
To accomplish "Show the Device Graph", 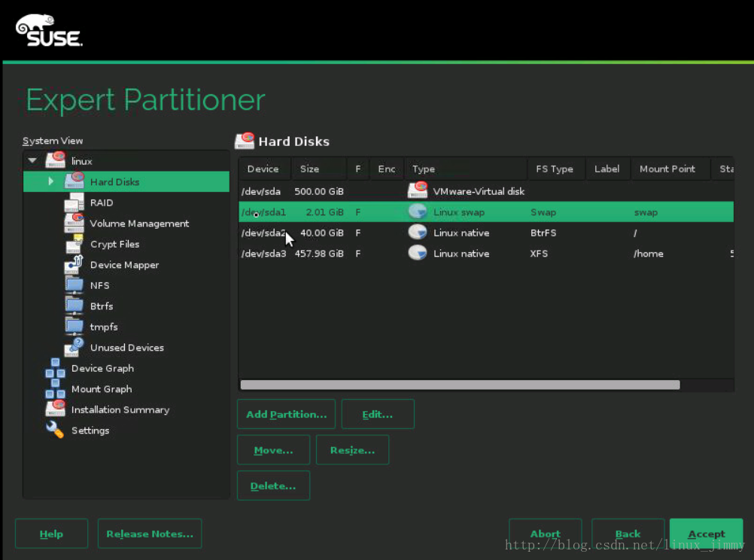I will point(102,368).
